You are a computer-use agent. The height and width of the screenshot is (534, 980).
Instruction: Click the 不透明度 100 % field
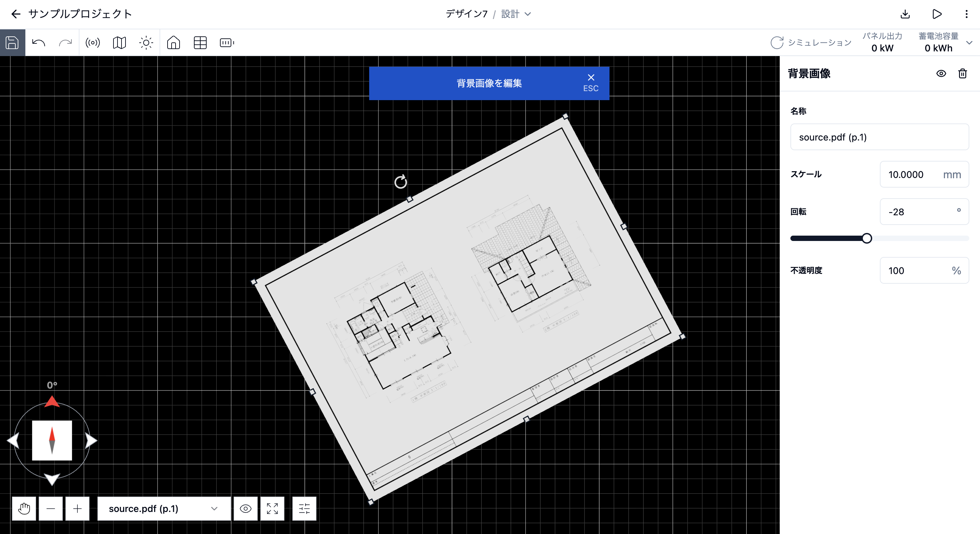click(924, 270)
